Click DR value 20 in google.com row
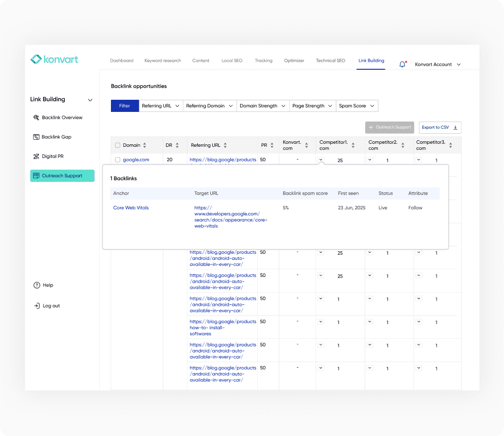This screenshot has height=436, width=504. tap(170, 160)
